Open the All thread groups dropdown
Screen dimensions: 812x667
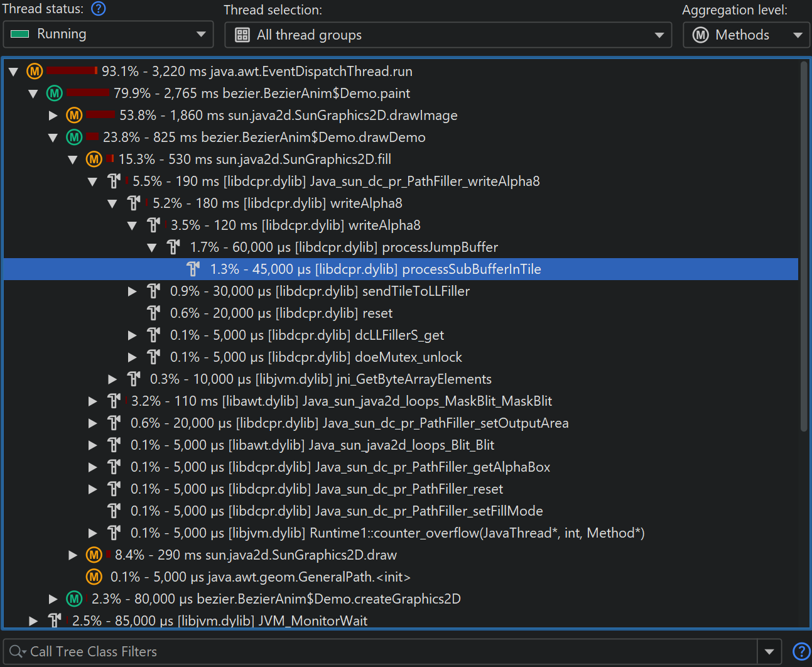point(448,35)
